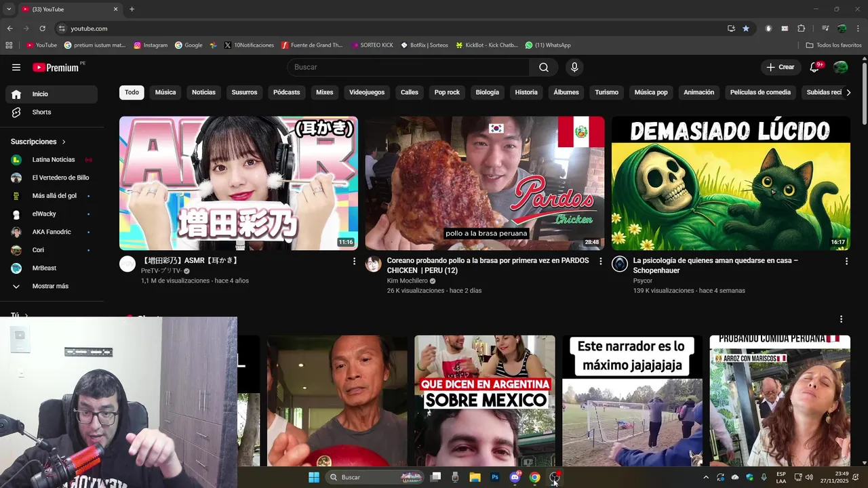Open options menu for ASMR video
868x488 pixels.
click(x=354, y=261)
